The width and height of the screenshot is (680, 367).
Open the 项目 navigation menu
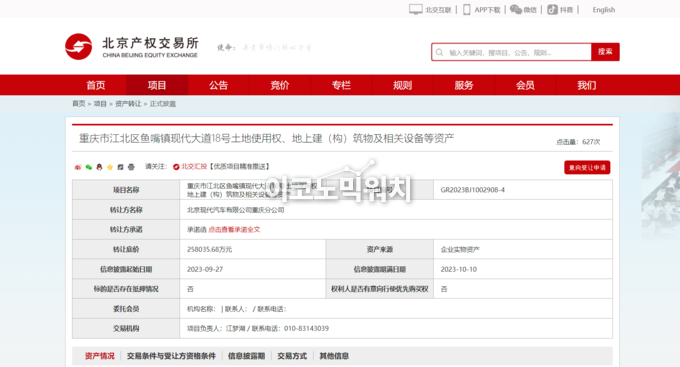click(x=157, y=85)
